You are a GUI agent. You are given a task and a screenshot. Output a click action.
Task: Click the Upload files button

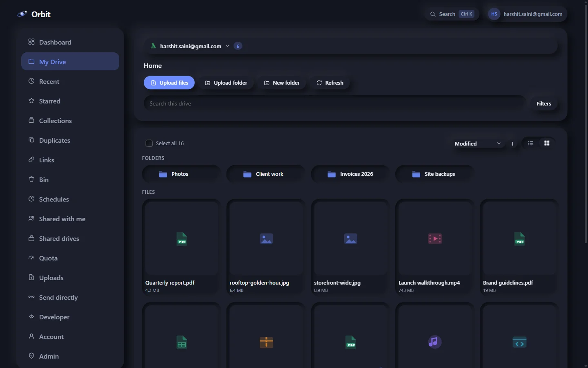click(169, 83)
